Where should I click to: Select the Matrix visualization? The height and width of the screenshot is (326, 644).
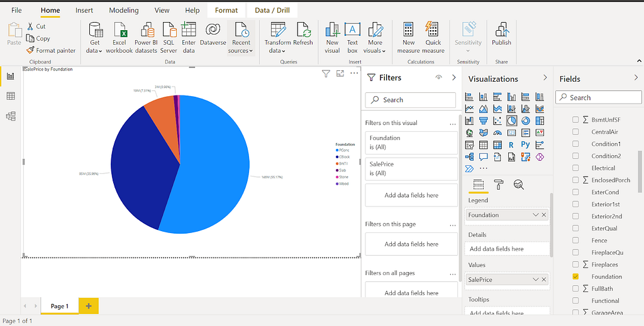[497, 144]
